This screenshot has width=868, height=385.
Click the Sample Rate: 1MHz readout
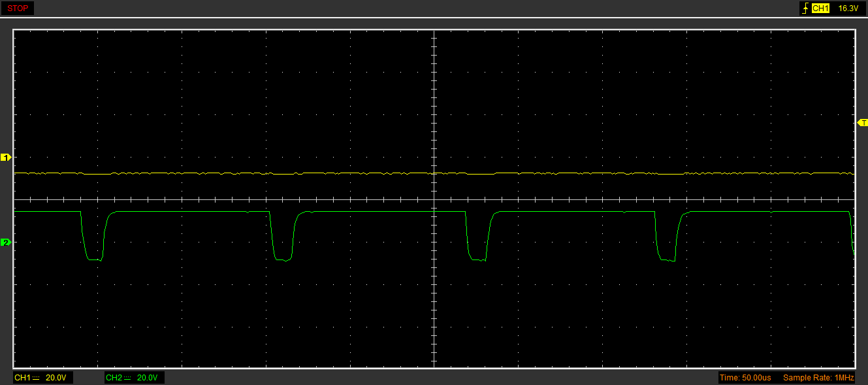coord(818,378)
